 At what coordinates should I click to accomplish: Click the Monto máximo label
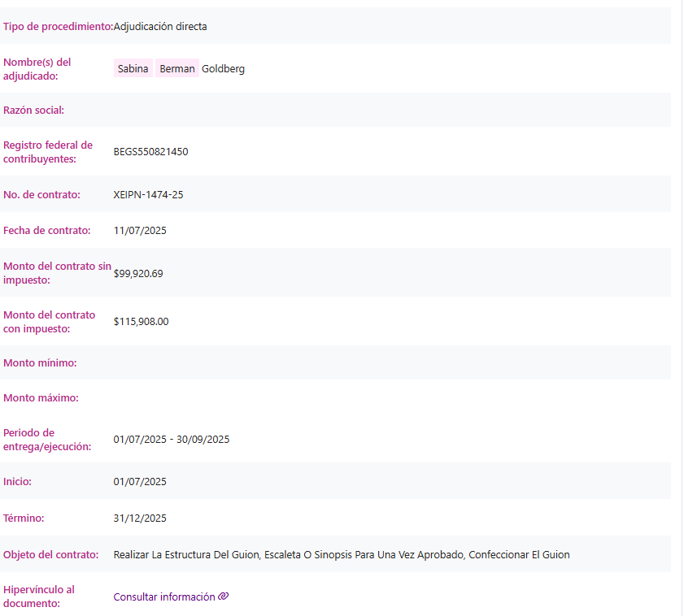click(41, 397)
